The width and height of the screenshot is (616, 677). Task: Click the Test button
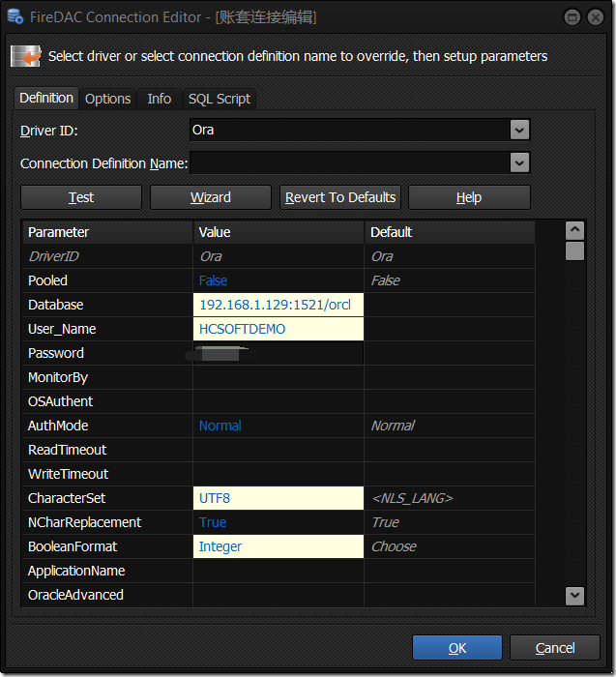[81, 197]
